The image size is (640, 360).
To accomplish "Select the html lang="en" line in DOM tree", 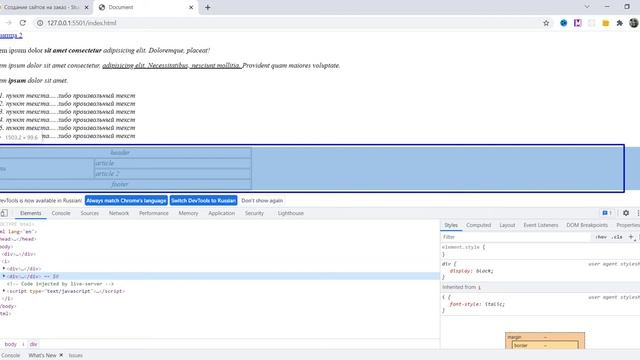I will 18,231.
